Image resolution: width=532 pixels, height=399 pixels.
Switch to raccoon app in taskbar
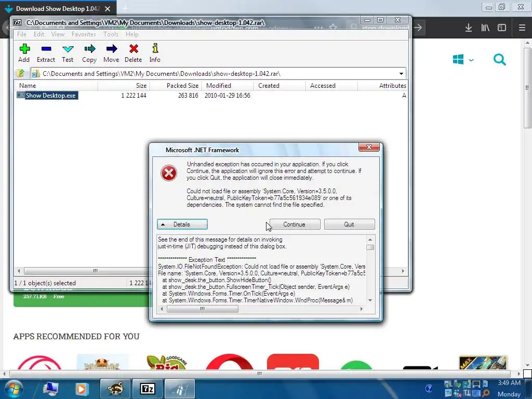pos(115,389)
